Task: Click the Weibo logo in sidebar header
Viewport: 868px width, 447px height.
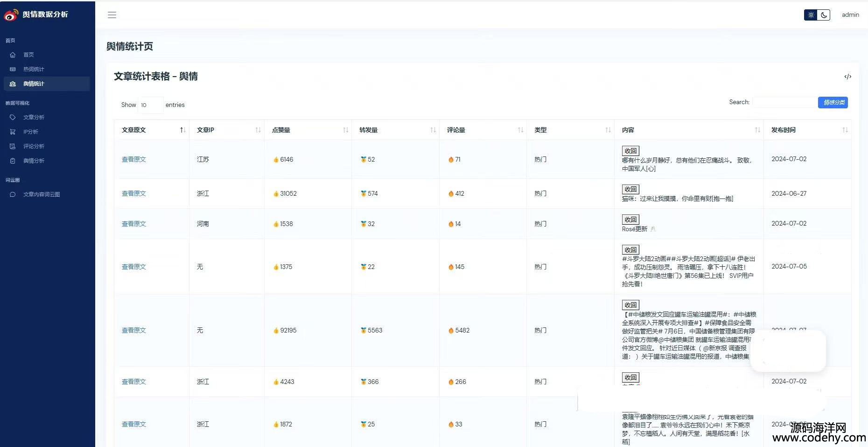Action: click(11, 15)
